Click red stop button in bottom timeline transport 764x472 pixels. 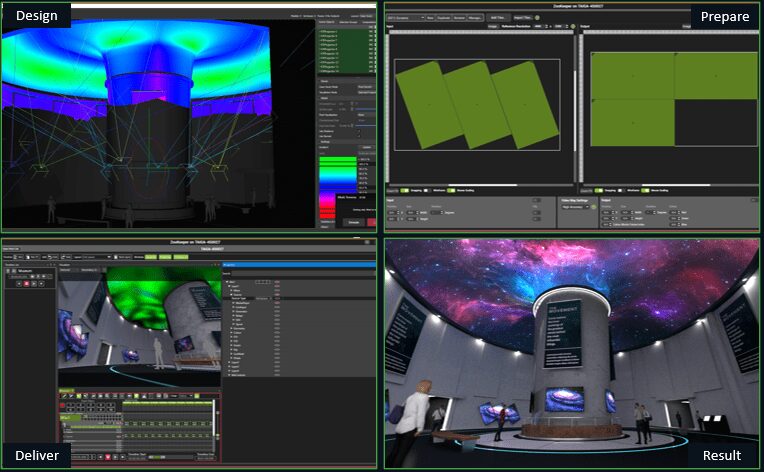click(108, 457)
